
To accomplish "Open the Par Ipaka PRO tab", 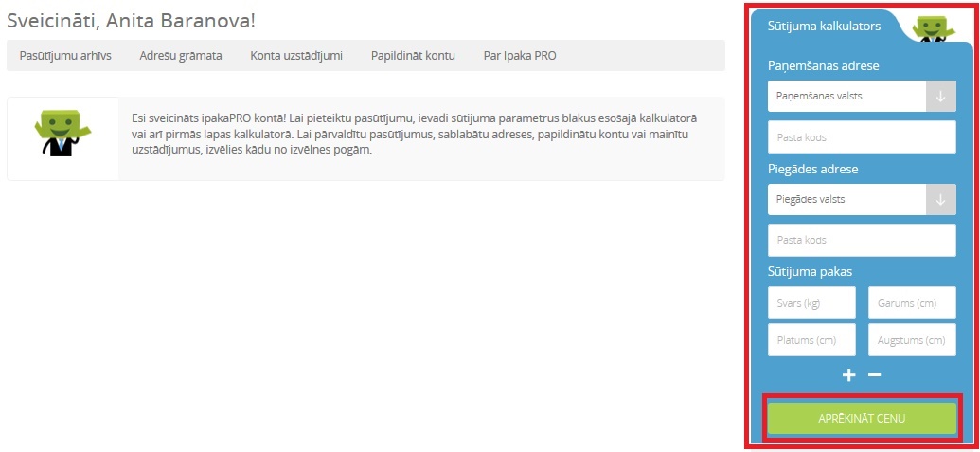I will [x=520, y=56].
